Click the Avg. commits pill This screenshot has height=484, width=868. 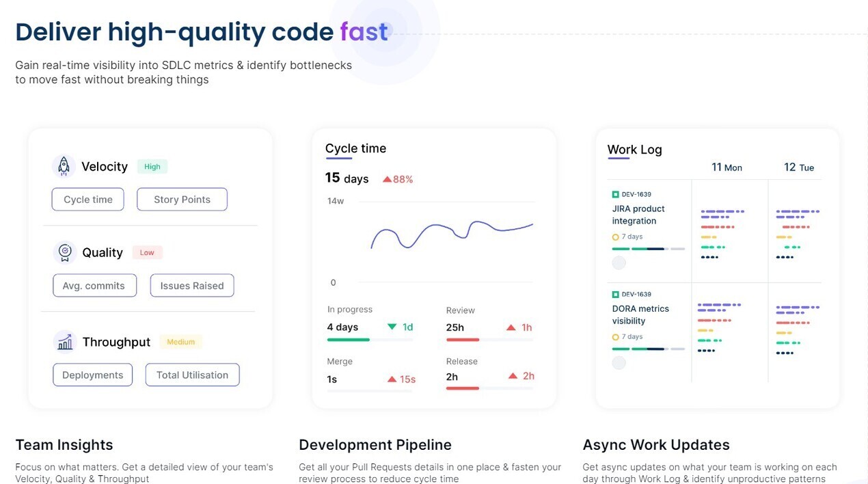pos(94,286)
